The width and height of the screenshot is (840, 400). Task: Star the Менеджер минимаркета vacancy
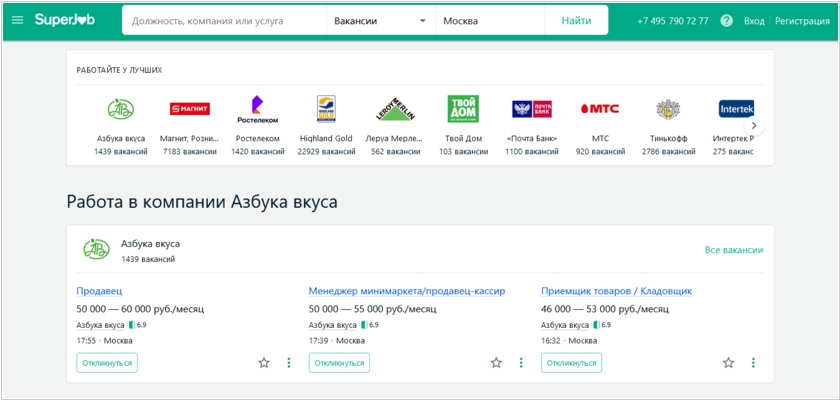pyautogui.click(x=497, y=363)
